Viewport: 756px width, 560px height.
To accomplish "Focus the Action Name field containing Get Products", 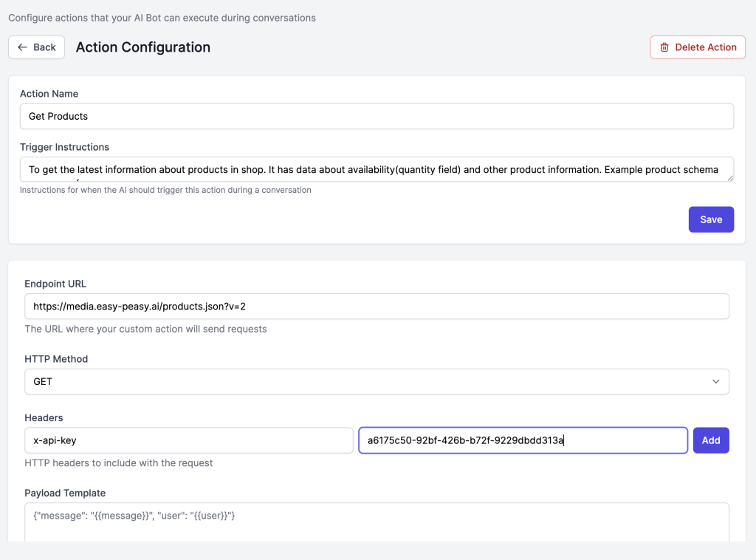I will [377, 116].
